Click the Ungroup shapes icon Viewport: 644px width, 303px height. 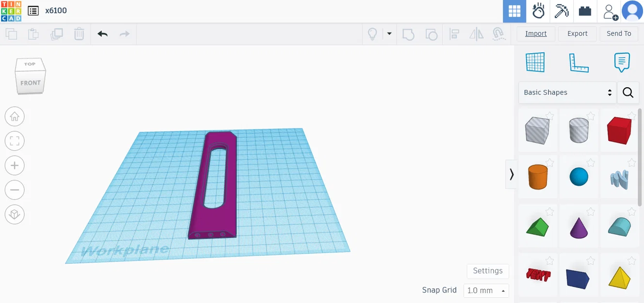point(431,34)
